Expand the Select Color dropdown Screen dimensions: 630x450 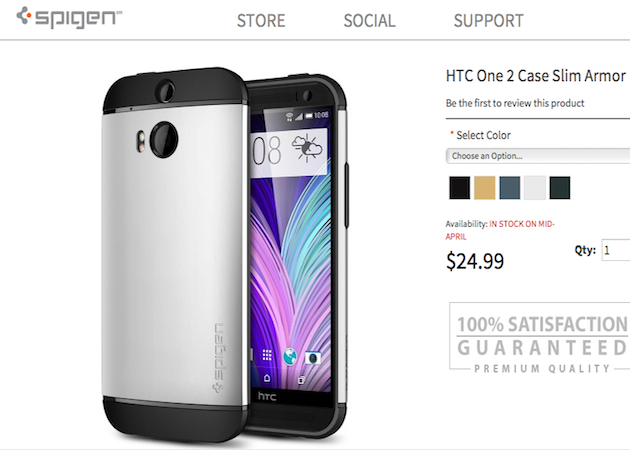[538, 156]
